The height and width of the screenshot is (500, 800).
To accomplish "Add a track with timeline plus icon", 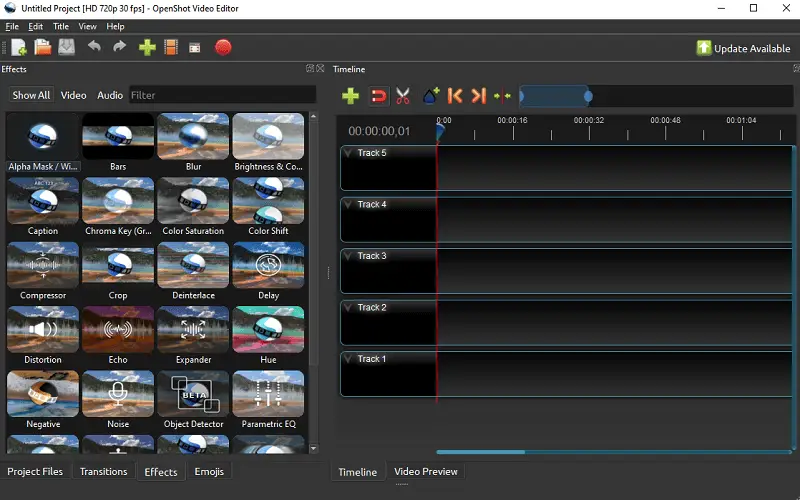I will 351,96.
